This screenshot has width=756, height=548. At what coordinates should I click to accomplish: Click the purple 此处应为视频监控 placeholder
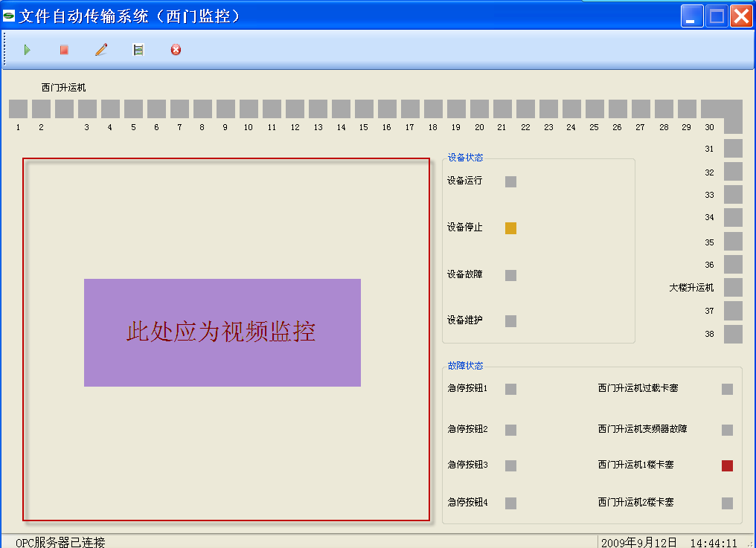pos(222,332)
